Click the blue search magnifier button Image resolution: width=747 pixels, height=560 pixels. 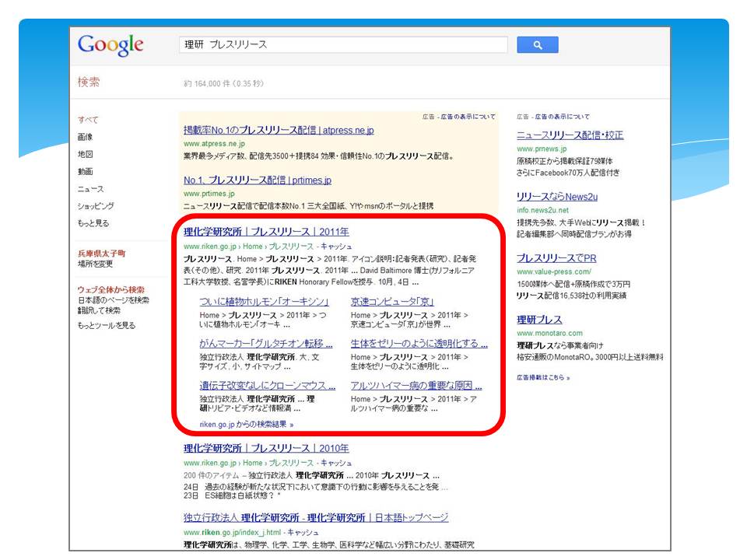click(x=538, y=45)
